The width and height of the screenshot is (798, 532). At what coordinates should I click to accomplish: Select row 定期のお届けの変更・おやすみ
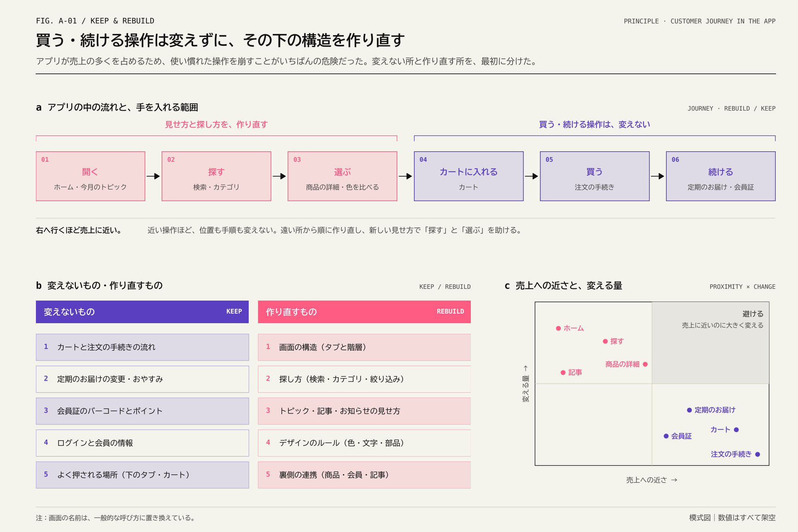142,379
